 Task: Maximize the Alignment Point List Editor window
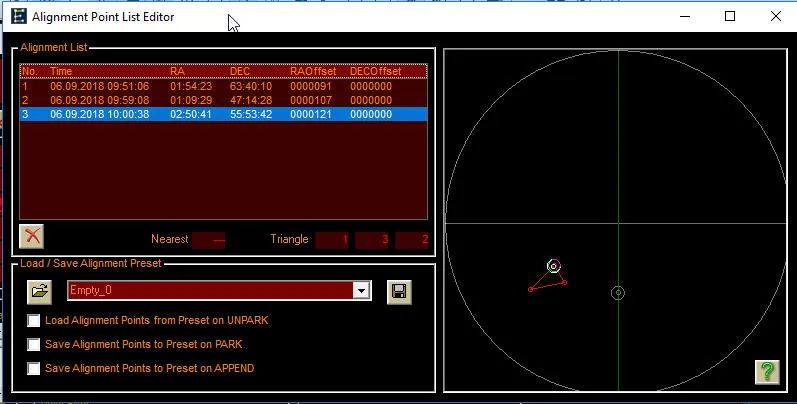coord(730,17)
